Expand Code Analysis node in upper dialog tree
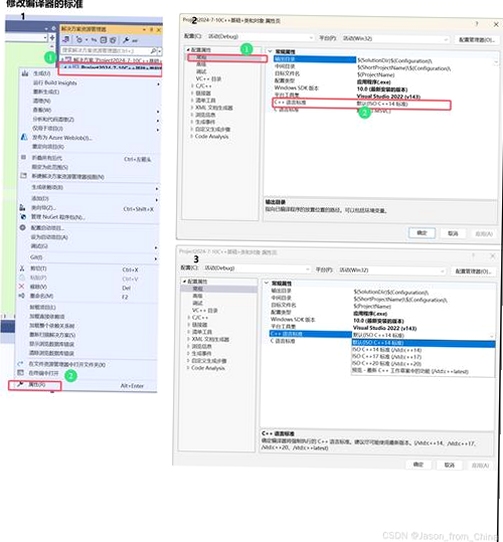Screen dimensions: 503x542 [x=192, y=136]
